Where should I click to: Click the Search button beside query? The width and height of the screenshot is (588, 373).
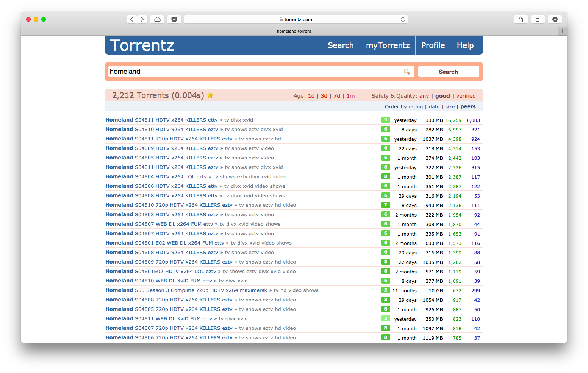coord(448,72)
